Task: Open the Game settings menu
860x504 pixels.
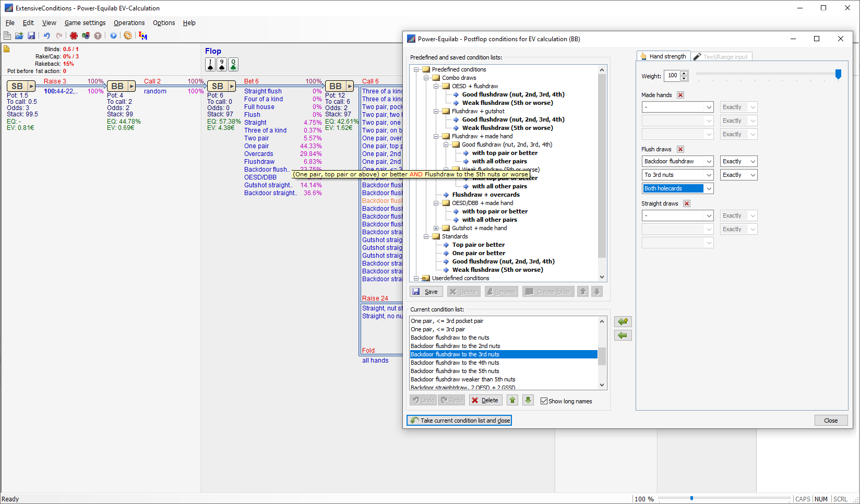Action: pyautogui.click(x=85, y=23)
